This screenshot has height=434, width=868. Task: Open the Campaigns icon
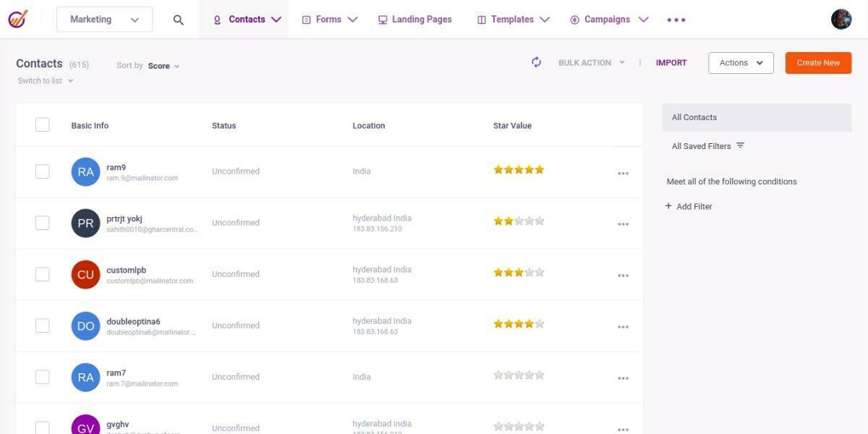coord(575,20)
